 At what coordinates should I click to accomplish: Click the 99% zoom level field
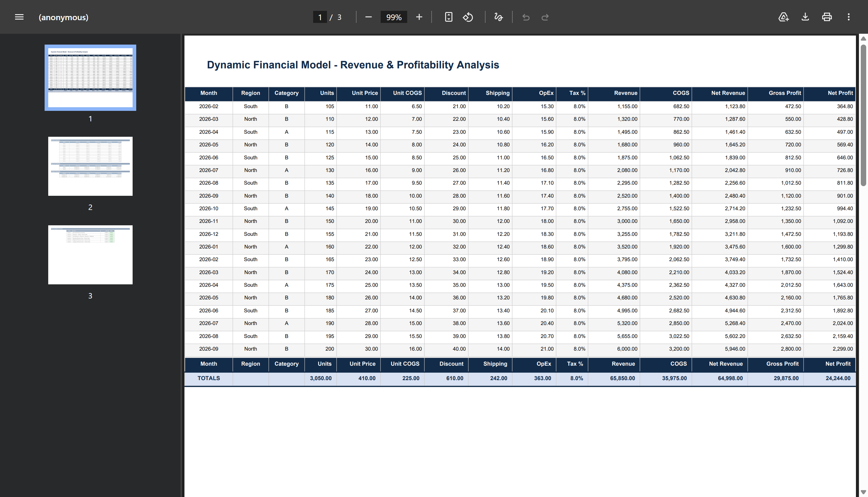(394, 17)
